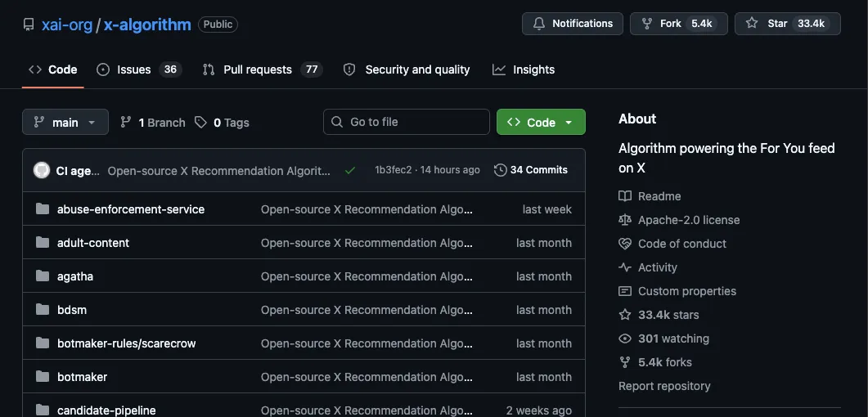Click the note icon by Custom properties
This screenshot has width=868, height=417.
tap(625, 291)
